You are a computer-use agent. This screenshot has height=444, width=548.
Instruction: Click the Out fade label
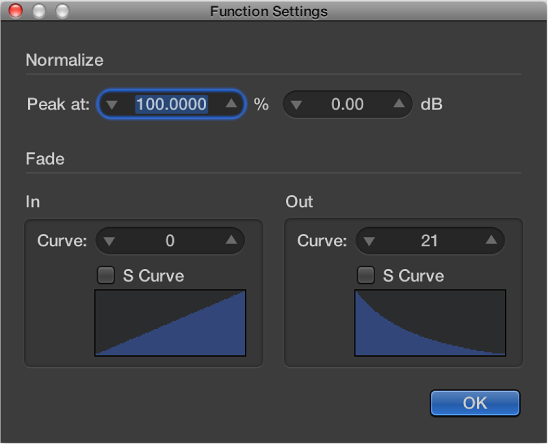pos(299,202)
